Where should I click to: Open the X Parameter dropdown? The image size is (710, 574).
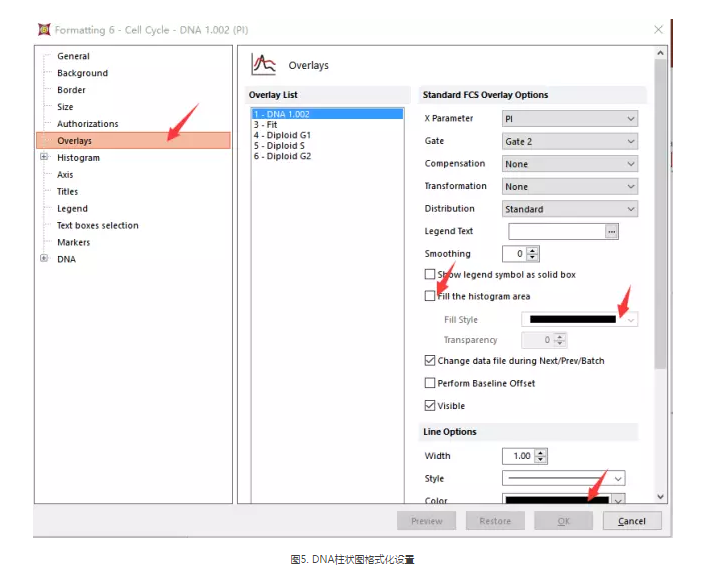[569, 119]
